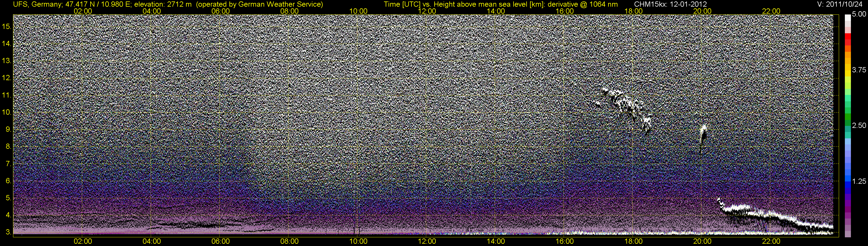Screen dimensions: 868x246
Task: Click the bottom time axis label 18:00
Action: click(633, 241)
